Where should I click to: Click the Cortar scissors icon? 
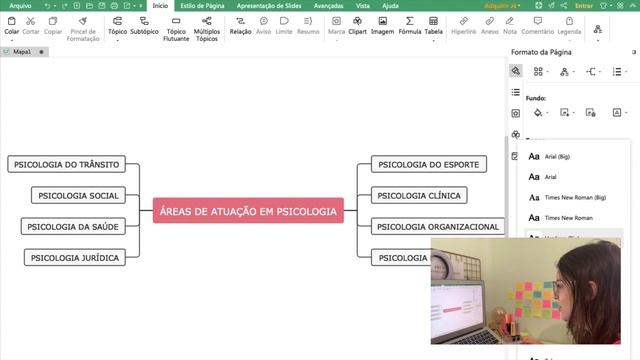(30, 21)
